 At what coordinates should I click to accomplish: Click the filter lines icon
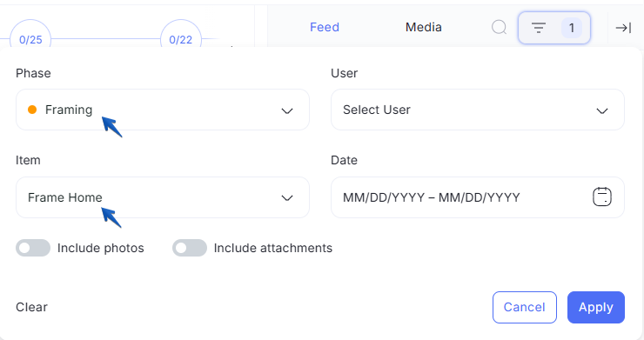[x=539, y=28]
